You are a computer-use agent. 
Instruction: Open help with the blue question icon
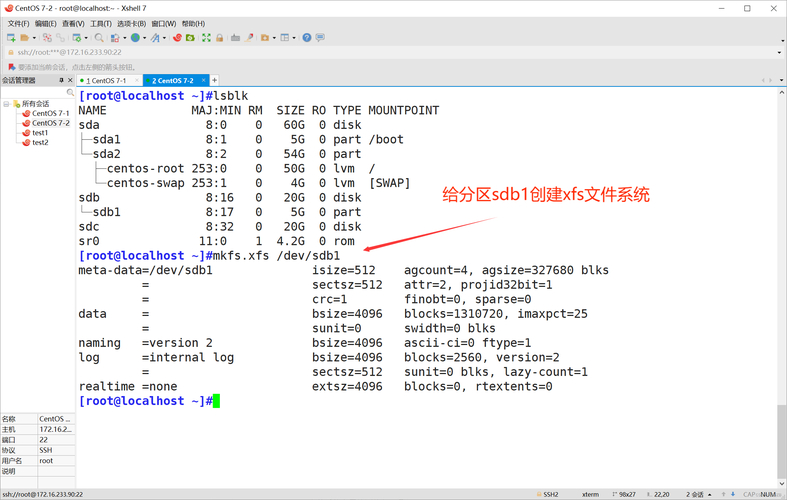tap(307, 38)
